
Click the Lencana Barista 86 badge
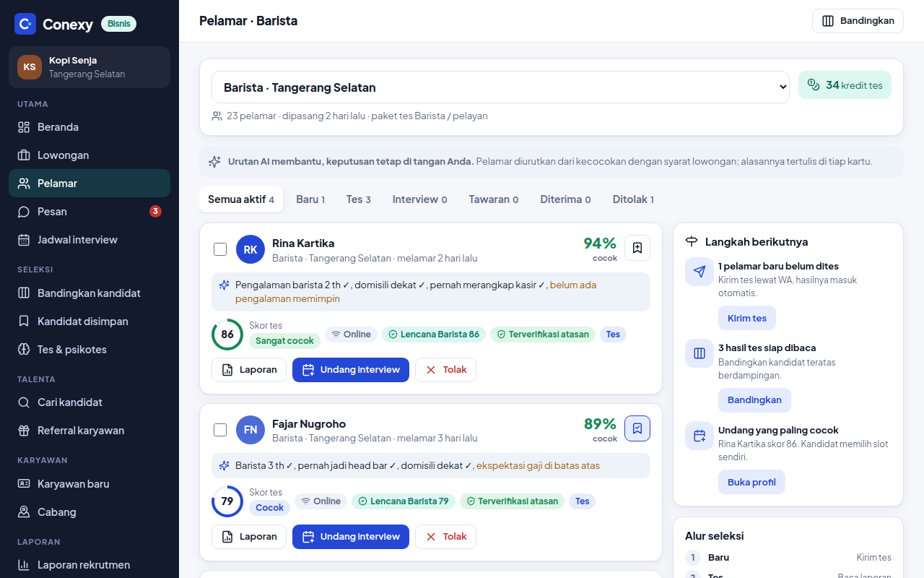(434, 335)
